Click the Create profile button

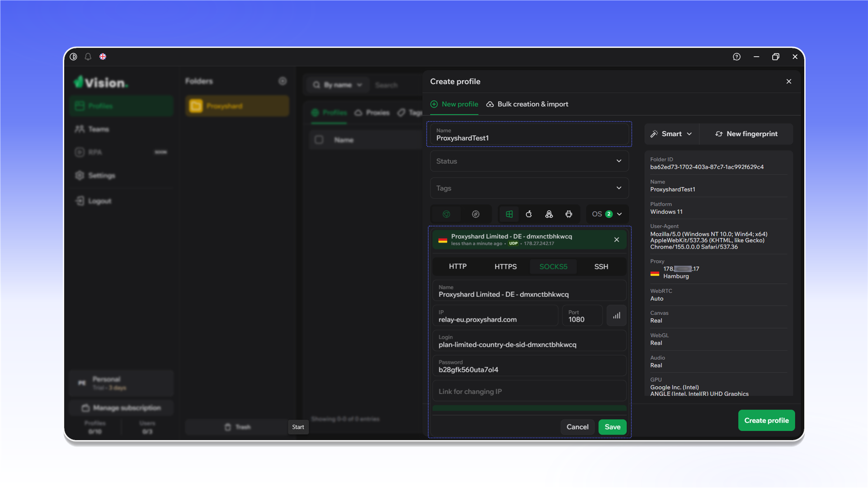[x=767, y=420]
